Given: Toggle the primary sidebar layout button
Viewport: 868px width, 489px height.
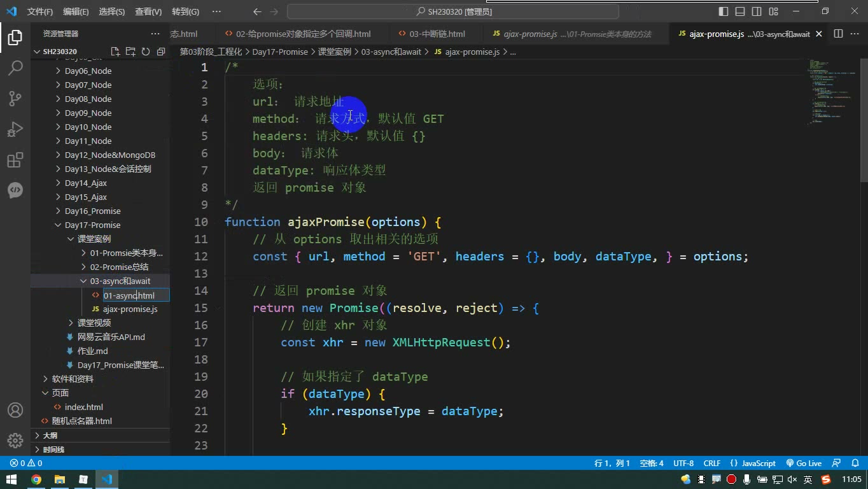Looking at the screenshot, I should click(724, 11).
